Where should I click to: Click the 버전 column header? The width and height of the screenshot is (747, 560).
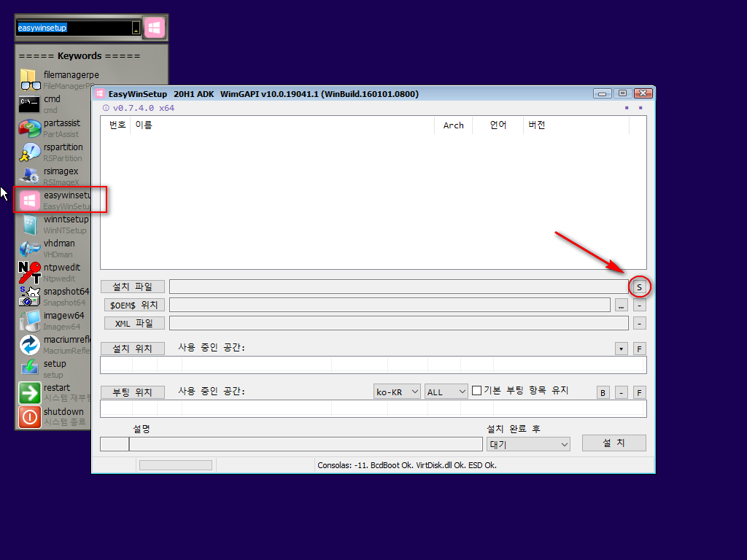(576, 125)
